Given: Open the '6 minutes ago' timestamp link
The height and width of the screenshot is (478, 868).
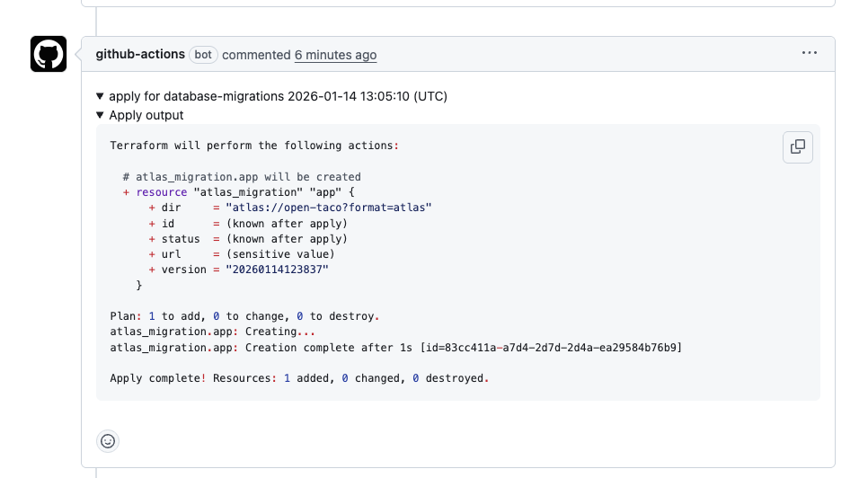Looking at the screenshot, I should coord(335,55).
